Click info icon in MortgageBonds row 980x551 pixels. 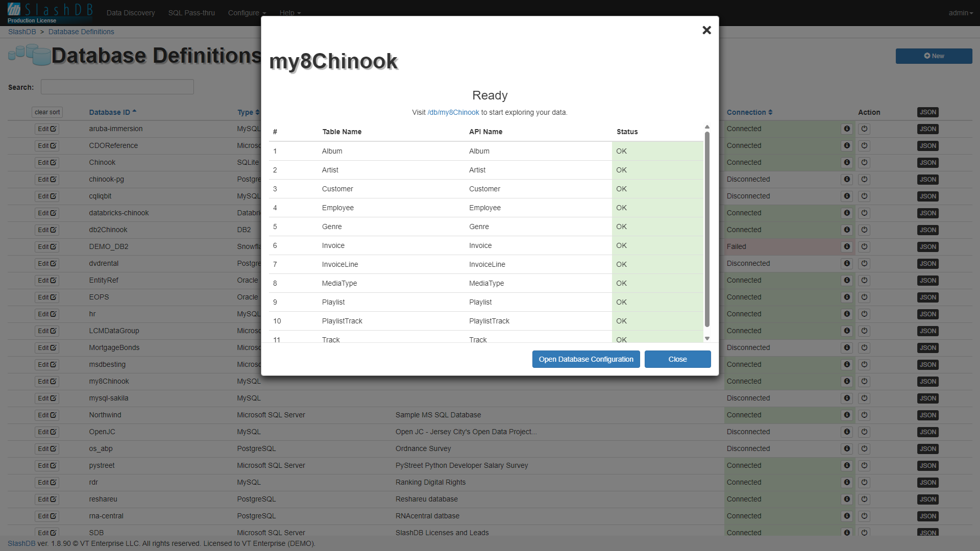pos(847,347)
